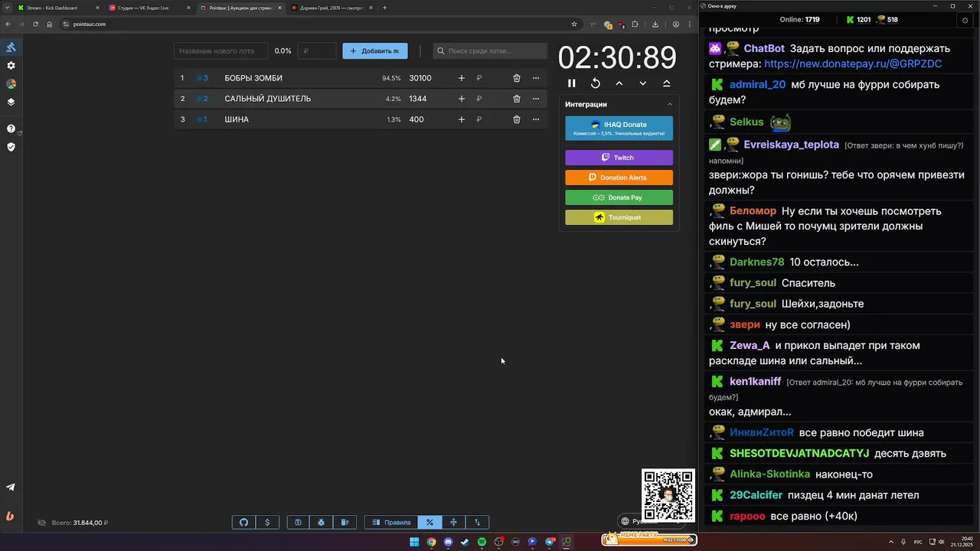Click ruble add-amount field on БОБРЫ ЗОМБИ row
Screen dimensions: 980x551
[488, 78]
